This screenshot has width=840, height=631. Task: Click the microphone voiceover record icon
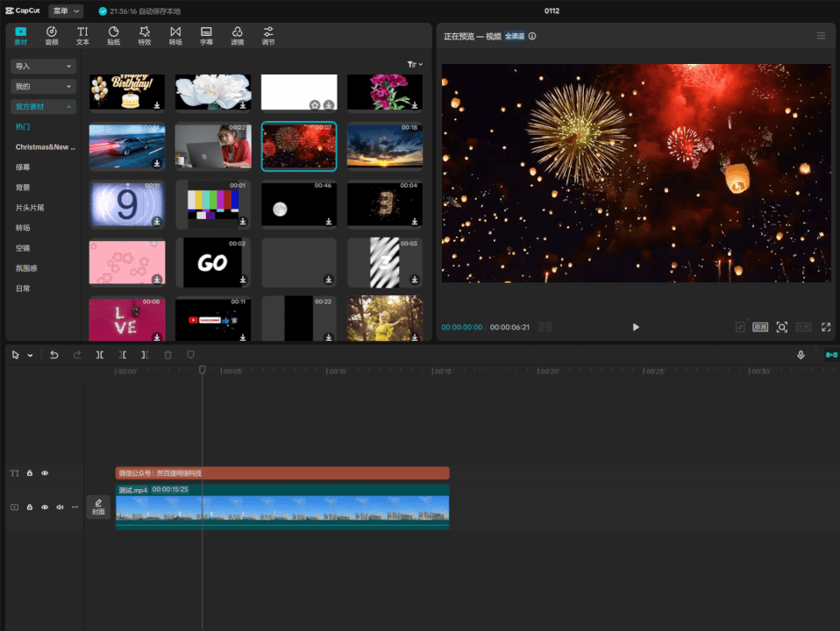click(801, 355)
